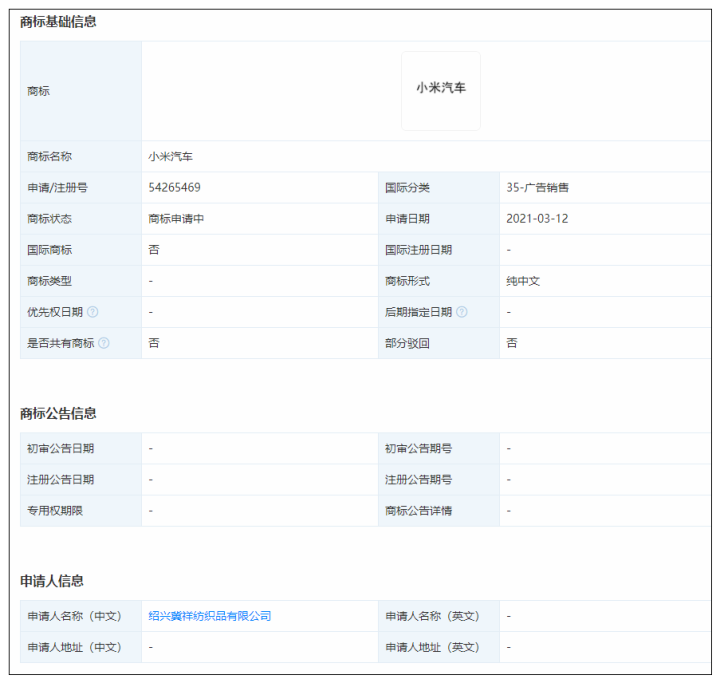This screenshot has width=720, height=683.
Task: Click the 申请人信息 section heading
Action: pyautogui.click(x=52, y=580)
